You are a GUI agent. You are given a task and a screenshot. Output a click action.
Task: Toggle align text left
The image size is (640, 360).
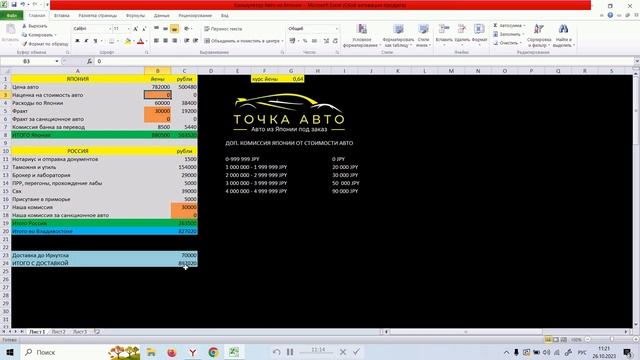pyautogui.click(x=156, y=41)
